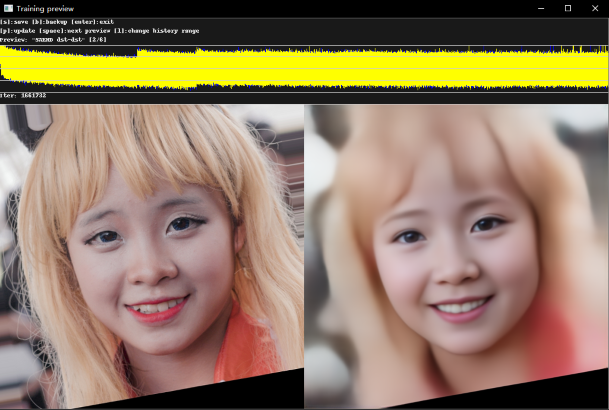Click the "Iter: 1661732" counter text

pos(23,95)
